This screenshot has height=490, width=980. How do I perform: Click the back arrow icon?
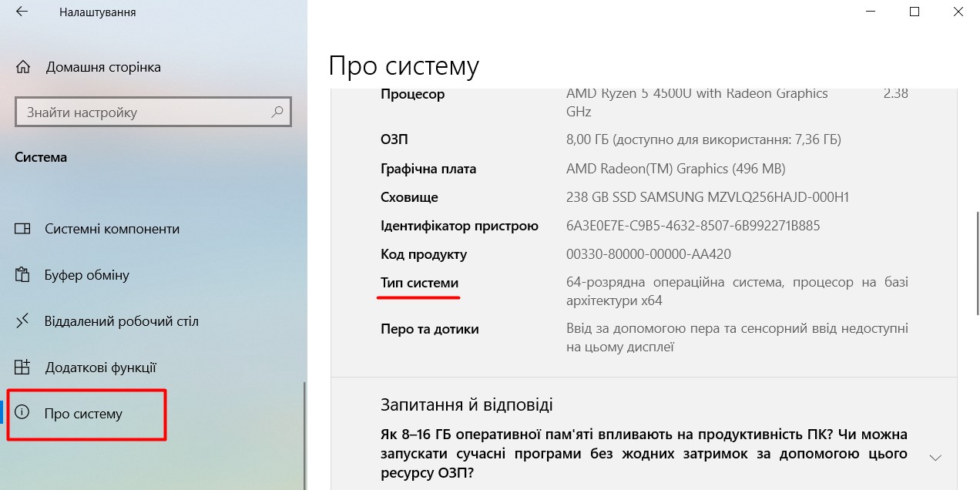[x=21, y=12]
